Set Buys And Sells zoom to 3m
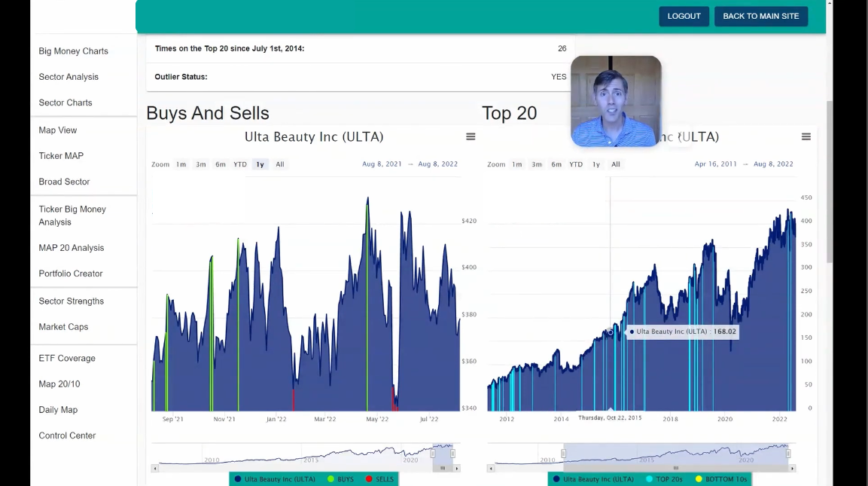Image resolution: width=868 pixels, height=486 pixels. click(x=201, y=164)
